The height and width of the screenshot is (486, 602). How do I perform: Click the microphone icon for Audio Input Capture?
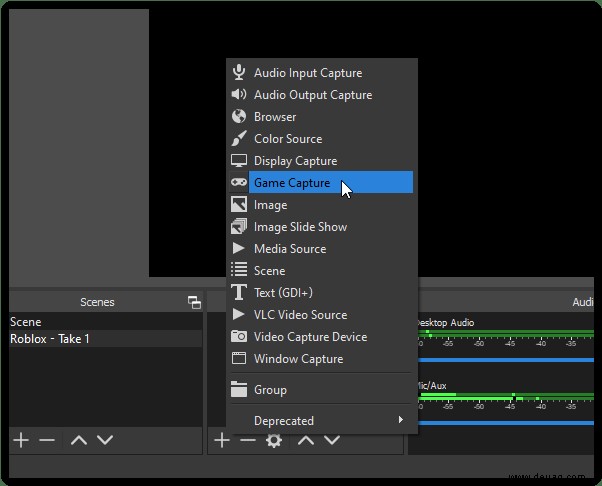pyautogui.click(x=239, y=72)
